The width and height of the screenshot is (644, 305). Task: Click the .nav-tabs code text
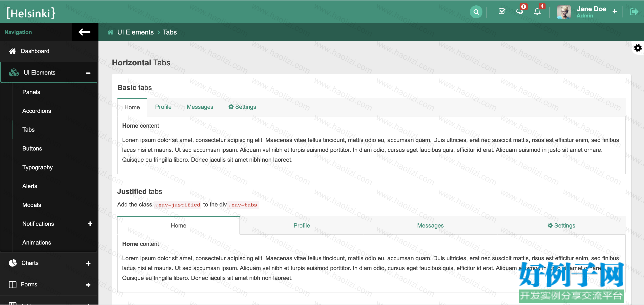[x=243, y=205]
